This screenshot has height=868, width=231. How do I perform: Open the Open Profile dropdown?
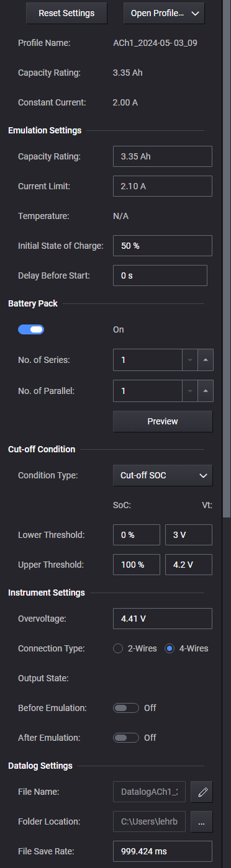164,13
